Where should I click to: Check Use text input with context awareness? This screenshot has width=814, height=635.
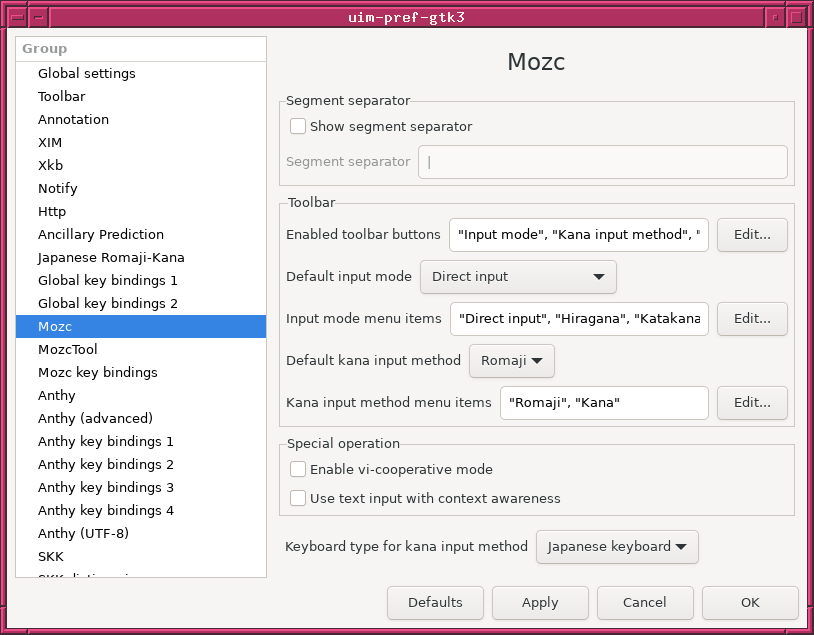click(298, 498)
